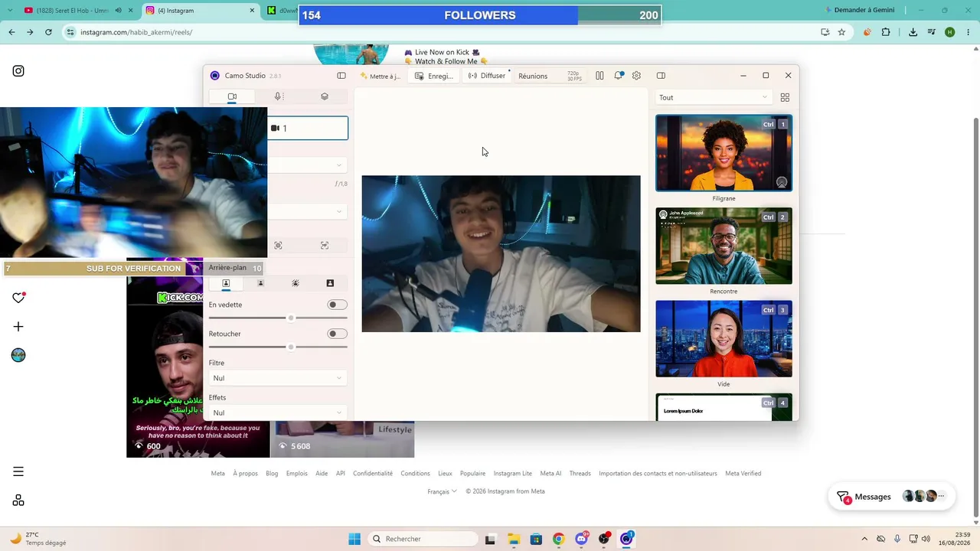Click the right auto-framing icon in Camo panel
This screenshot has height=551, width=980.
[x=325, y=245]
